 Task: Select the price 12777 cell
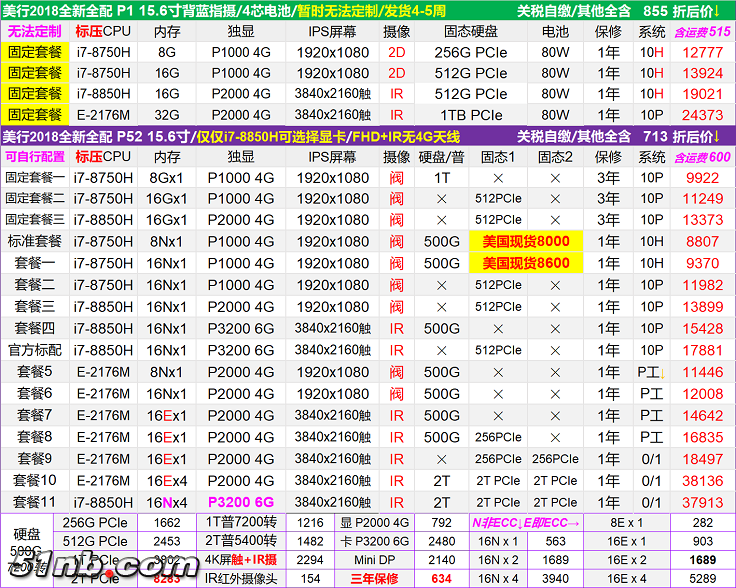702,52
